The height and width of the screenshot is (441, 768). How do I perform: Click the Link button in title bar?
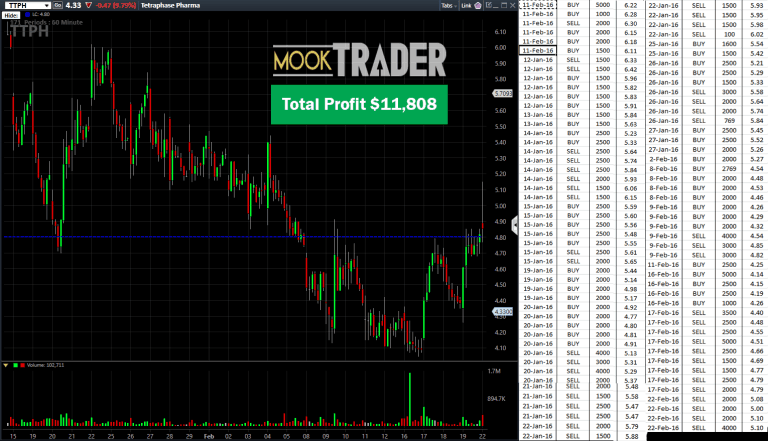466,5
